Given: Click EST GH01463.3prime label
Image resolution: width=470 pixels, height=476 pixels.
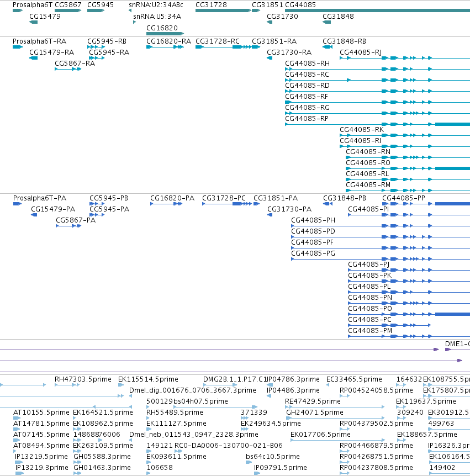Looking at the screenshot, I should (x=102, y=468).
